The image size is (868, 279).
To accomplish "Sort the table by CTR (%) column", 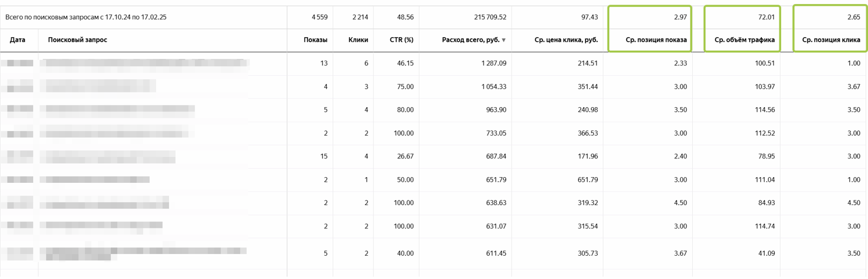I will (401, 40).
